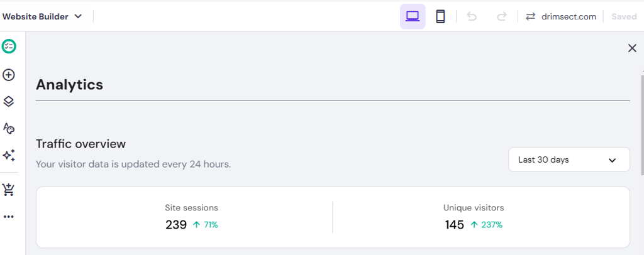Image resolution: width=644 pixels, height=255 pixels.
Task: Open the website styles palette icon
Action: tap(9, 128)
